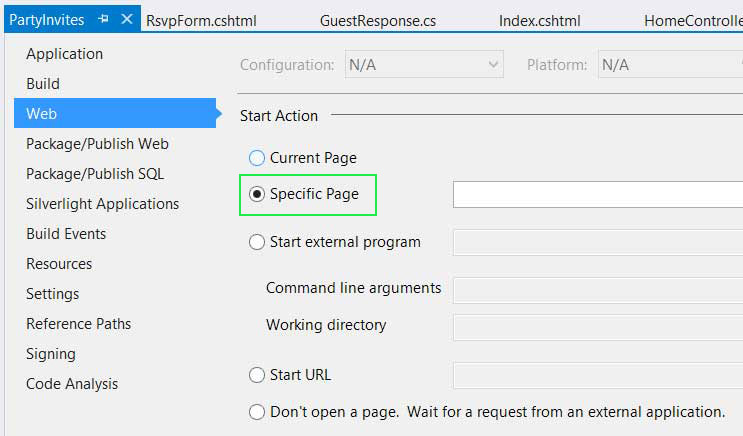Image resolution: width=743 pixels, height=436 pixels.
Task: Switch to the Index.cshtml tab
Action: point(539,21)
